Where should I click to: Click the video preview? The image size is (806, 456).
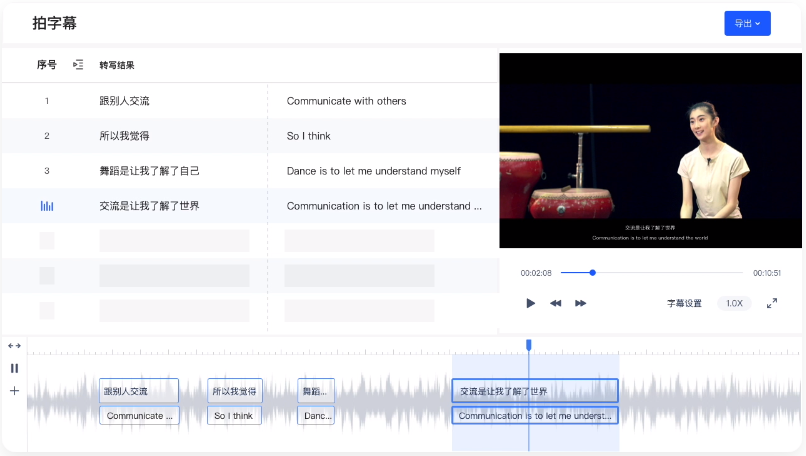[x=650, y=150]
